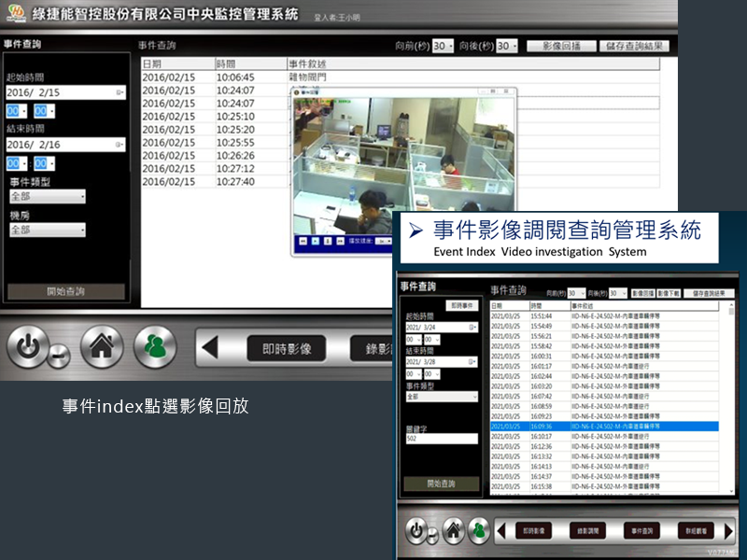
Task: Open the date picker for 2016/2/15 start date
Action: (x=120, y=92)
